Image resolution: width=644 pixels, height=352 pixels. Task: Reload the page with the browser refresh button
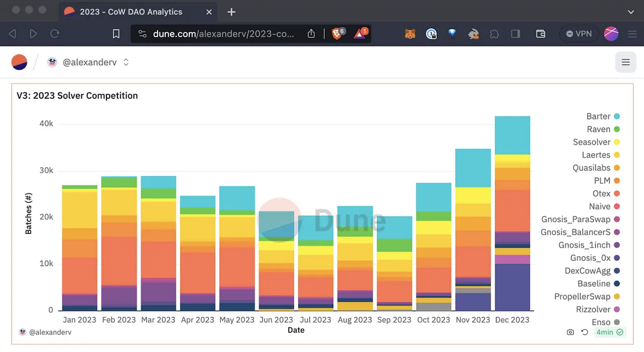pos(54,34)
